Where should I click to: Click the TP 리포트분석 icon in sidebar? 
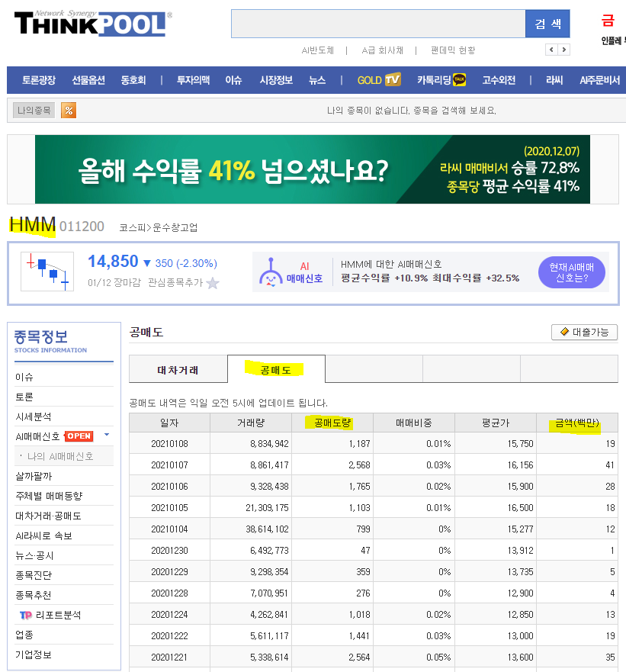coord(26,615)
